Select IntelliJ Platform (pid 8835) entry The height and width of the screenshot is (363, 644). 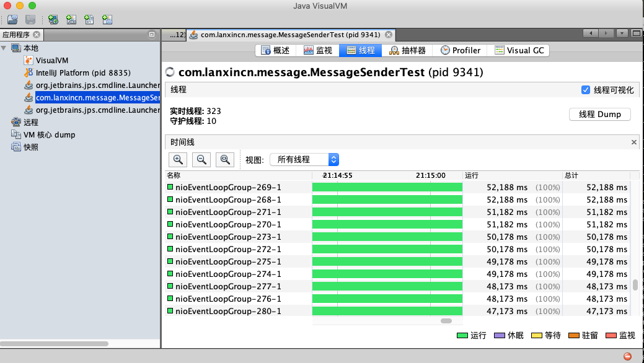pos(83,72)
